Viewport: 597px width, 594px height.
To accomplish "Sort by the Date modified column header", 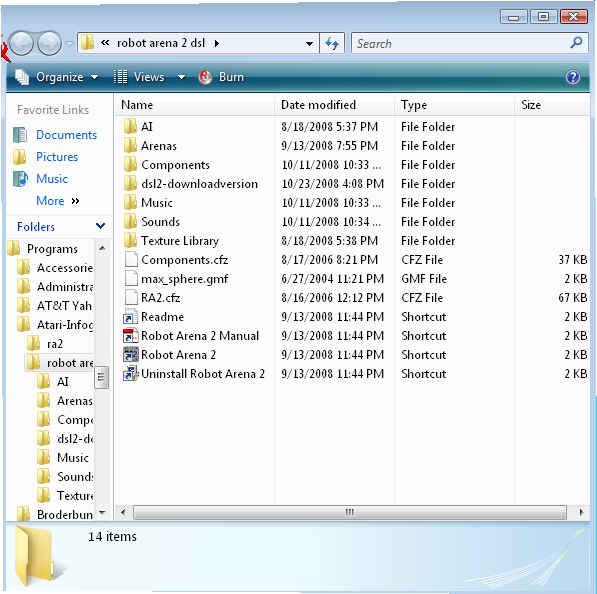I will (x=334, y=105).
